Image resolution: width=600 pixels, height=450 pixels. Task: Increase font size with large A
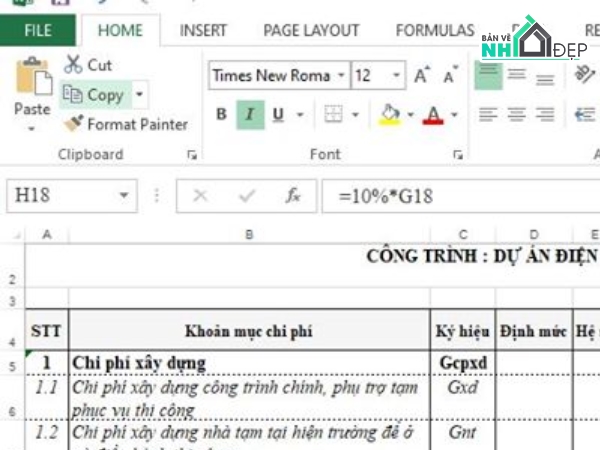coord(422,75)
